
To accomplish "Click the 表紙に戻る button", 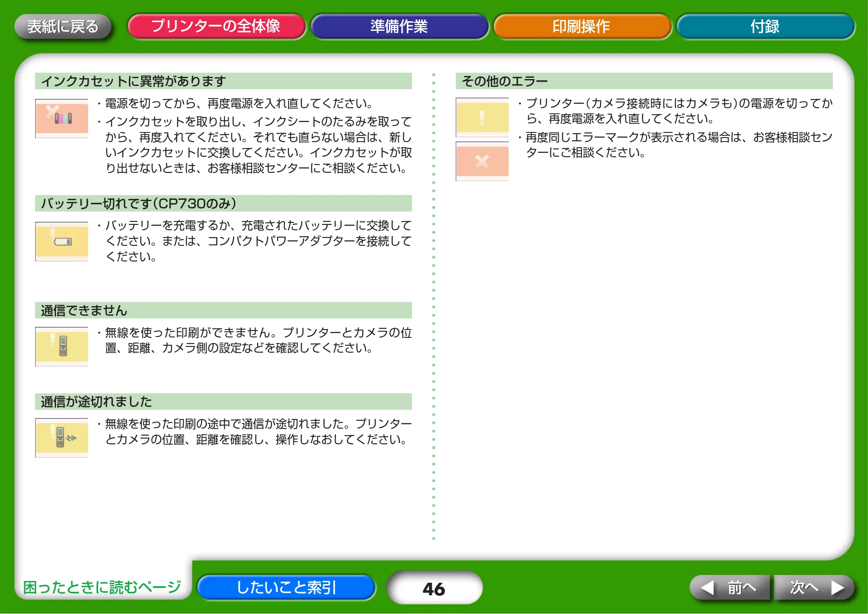I will tap(63, 26).
